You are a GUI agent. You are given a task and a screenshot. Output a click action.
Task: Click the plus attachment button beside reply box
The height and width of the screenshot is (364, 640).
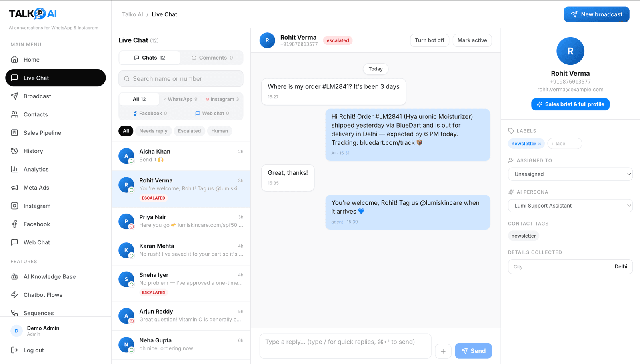click(443, 351)
